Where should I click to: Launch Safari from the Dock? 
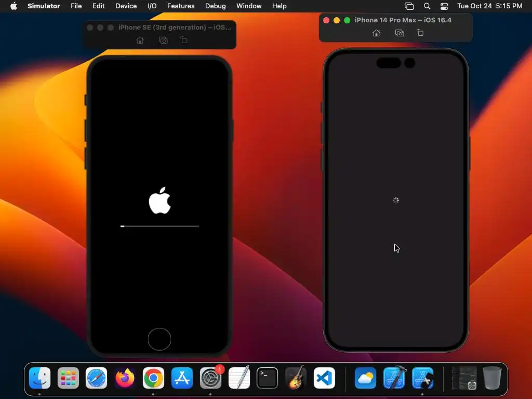point(96,378)
